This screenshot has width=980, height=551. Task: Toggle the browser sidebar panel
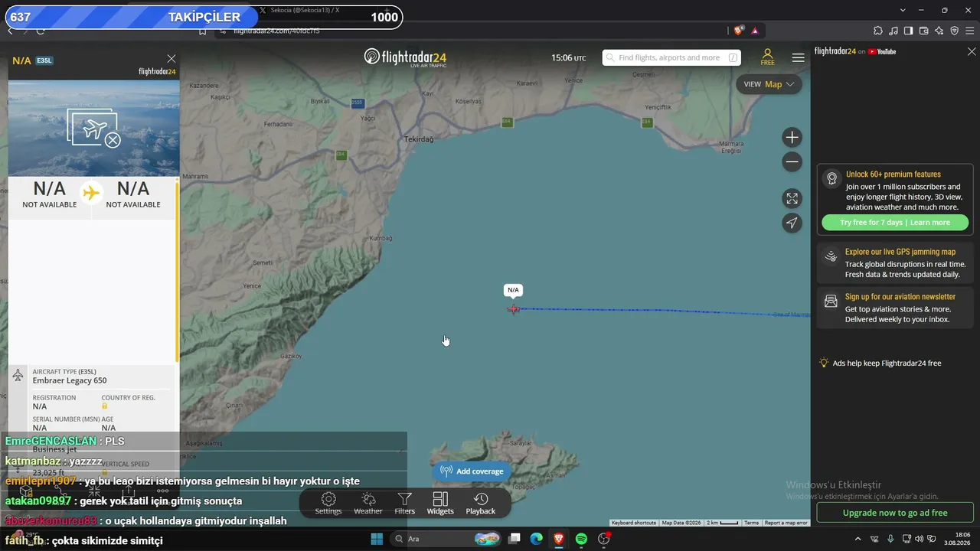click(909, 31)
